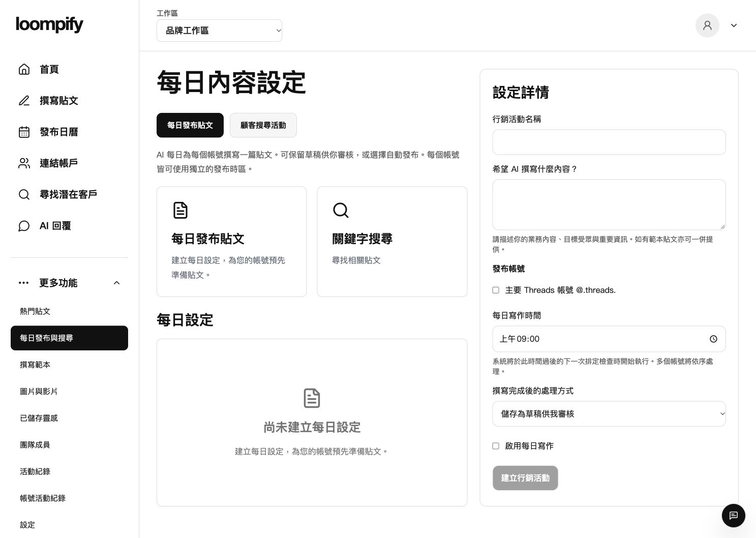The width and height of the screenshot is (756, 538).
Task: Click the home icon beside 首頁
Action: click(x=24, y=69)
